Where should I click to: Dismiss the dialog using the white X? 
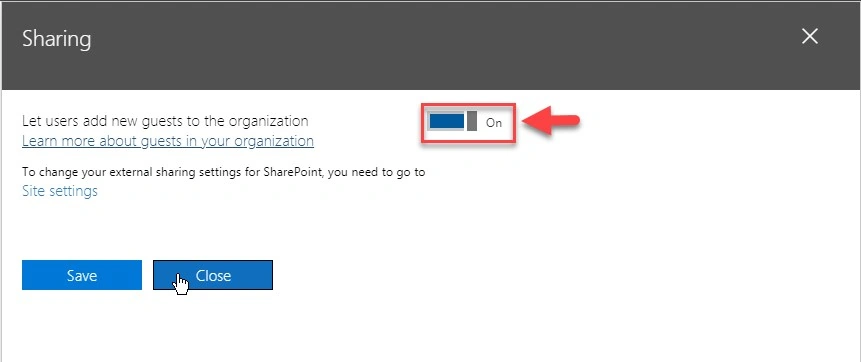pyautogui.click(x=810, y=37)
